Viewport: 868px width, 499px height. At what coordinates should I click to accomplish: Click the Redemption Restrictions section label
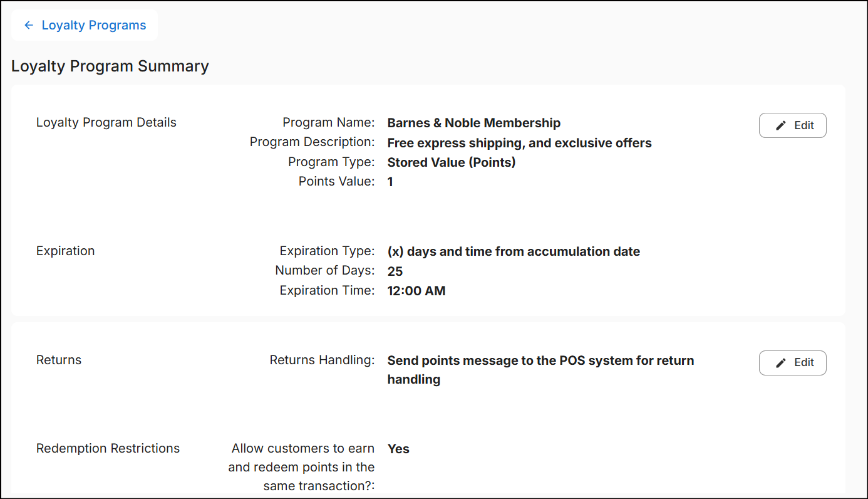click(108, 448)
